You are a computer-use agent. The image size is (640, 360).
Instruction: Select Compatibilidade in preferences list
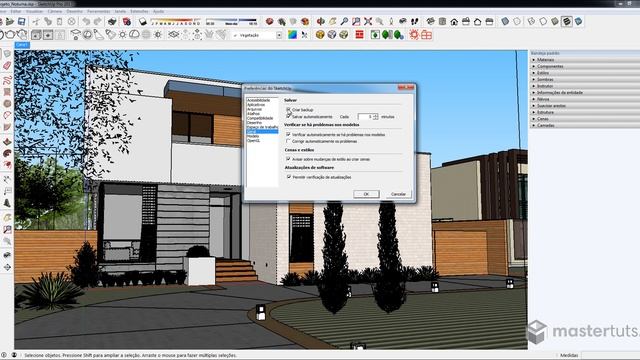(x=260, y=118)
